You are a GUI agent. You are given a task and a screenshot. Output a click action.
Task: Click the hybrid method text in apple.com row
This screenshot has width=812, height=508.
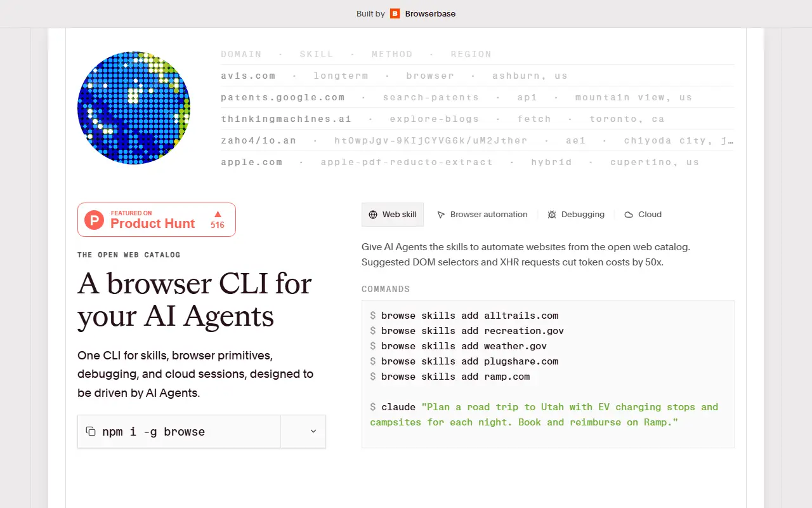pos(551,162)
